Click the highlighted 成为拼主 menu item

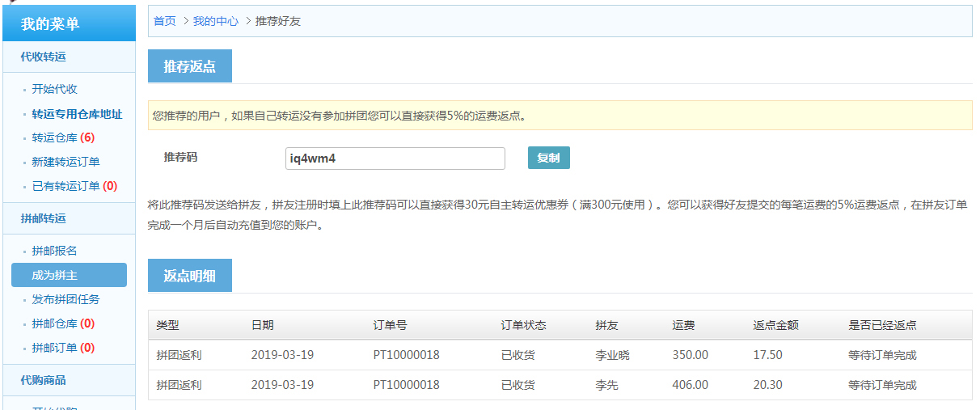coord(69,275)
